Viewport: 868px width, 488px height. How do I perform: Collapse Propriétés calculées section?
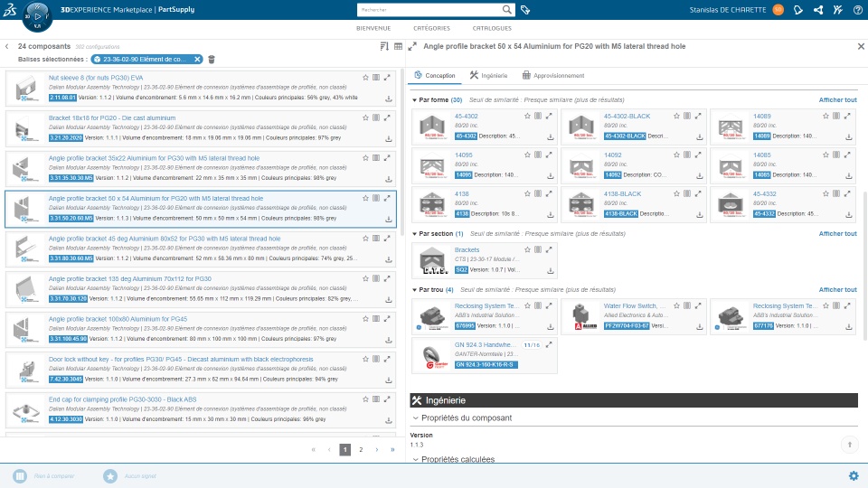(x=416, y=459)
